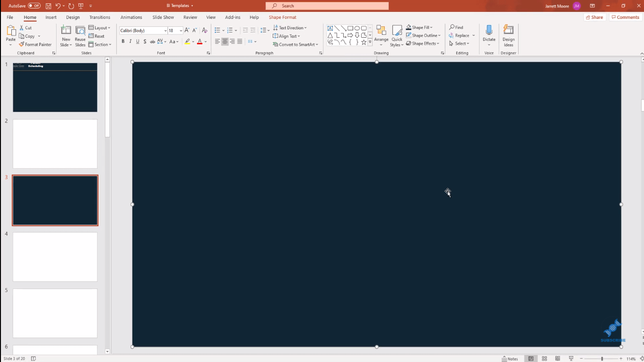Open Customize Quick Access Toolbar dropdown
The image size is (644, 362).
[91, 6]
